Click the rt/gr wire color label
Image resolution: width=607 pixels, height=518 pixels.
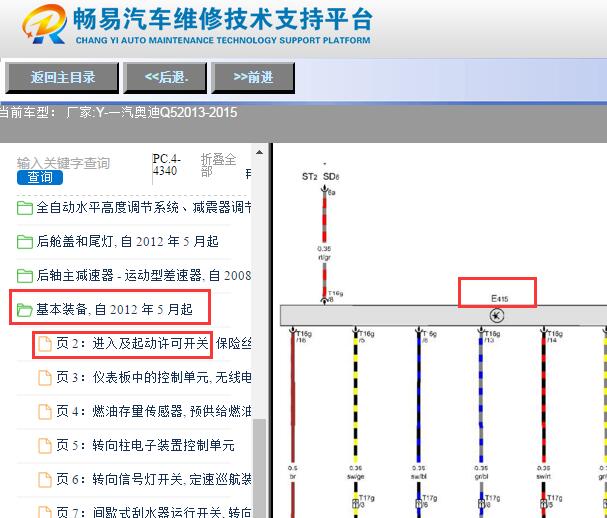324,257
